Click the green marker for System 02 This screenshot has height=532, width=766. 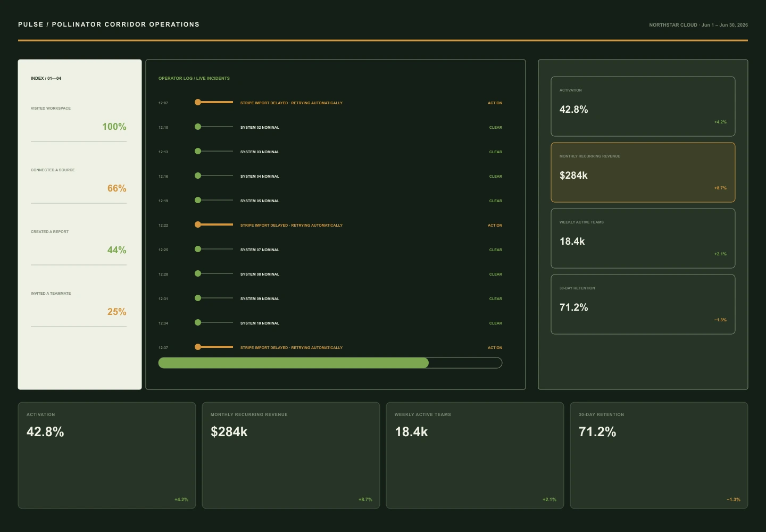click(198, 127)
